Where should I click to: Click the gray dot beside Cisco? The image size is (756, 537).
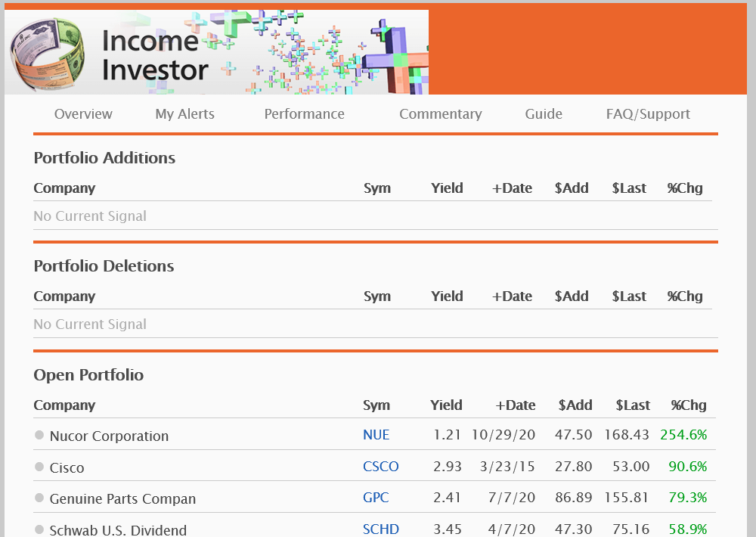click(39, 467)
